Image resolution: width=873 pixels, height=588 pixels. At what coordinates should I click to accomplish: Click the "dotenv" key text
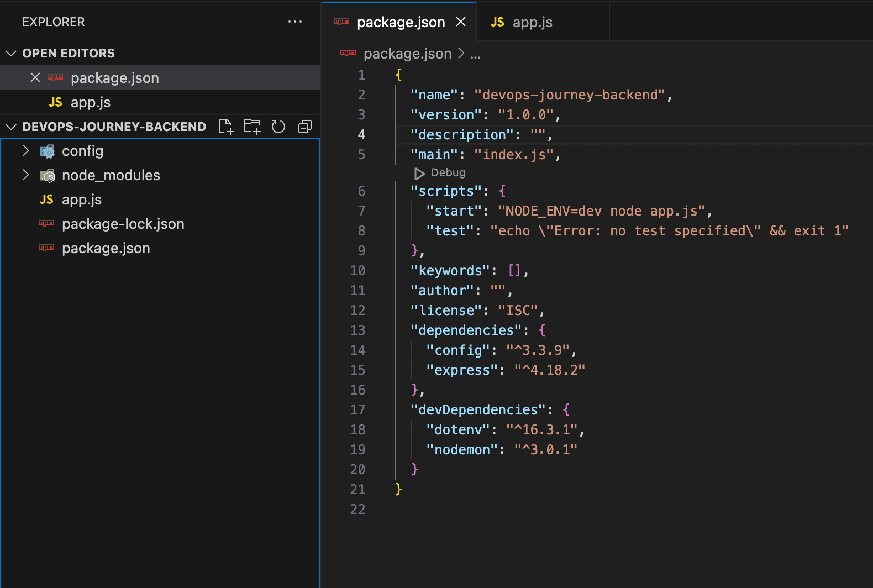point(458,430)
